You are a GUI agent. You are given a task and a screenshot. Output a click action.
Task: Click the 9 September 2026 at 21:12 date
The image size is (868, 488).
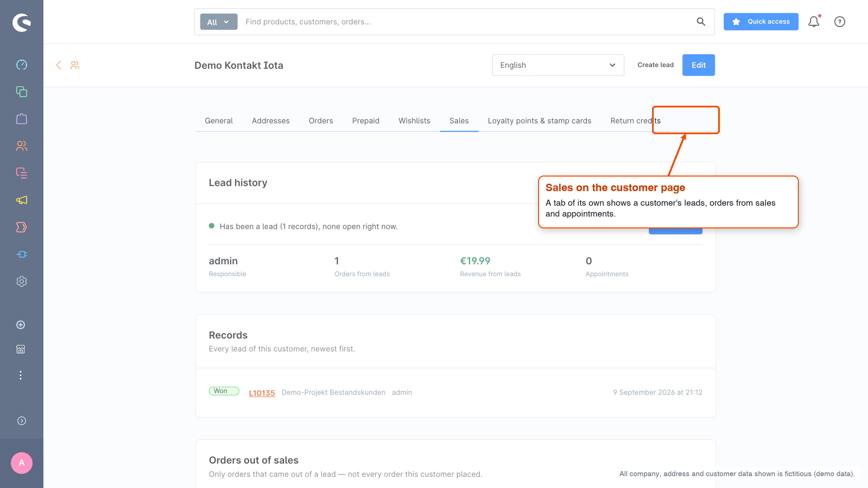pos(658,392)
